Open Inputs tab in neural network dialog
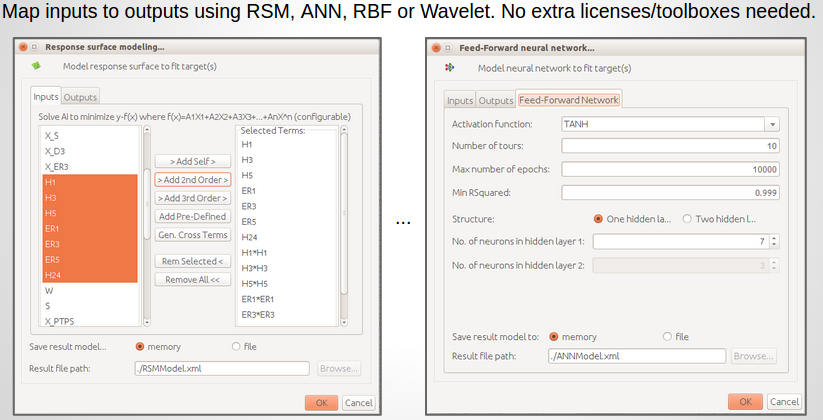 [x=460, y=100]
